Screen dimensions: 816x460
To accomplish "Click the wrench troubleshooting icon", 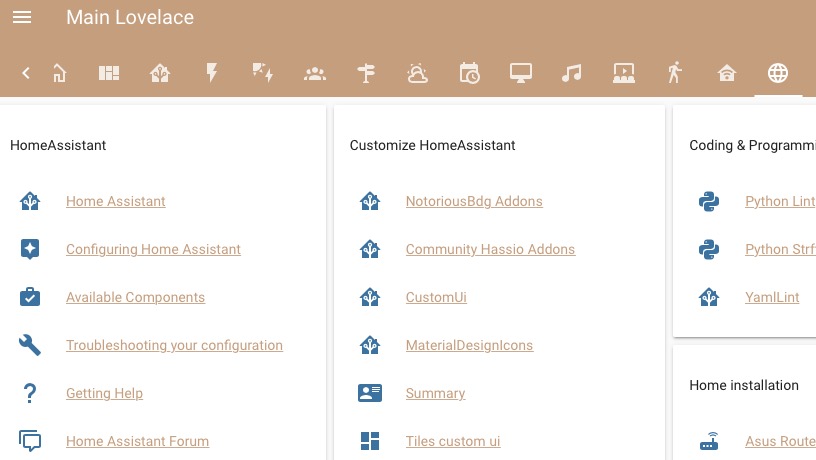I will coord(30,345).
